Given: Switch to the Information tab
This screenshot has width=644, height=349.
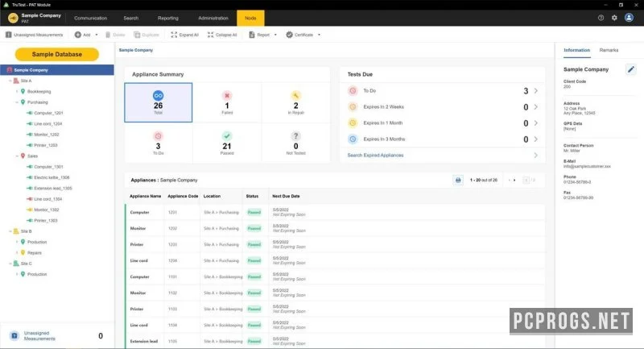Looking at the screenshot, I should click(576, 50).
